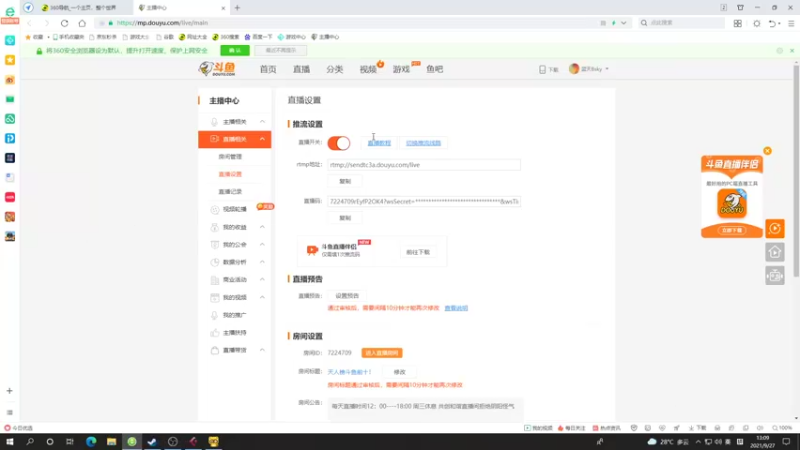Click 修改 to edit room title
The height and width of the screenshot is (450, 800).
tap(399, 372)
